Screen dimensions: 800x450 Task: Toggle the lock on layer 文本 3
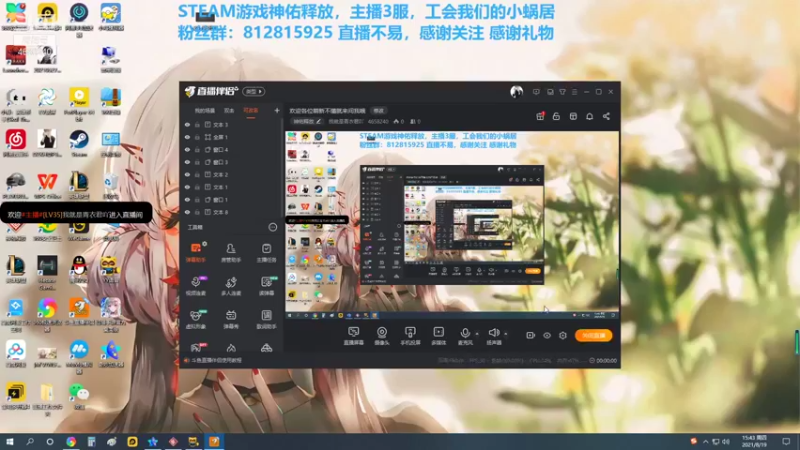(197, 124)
